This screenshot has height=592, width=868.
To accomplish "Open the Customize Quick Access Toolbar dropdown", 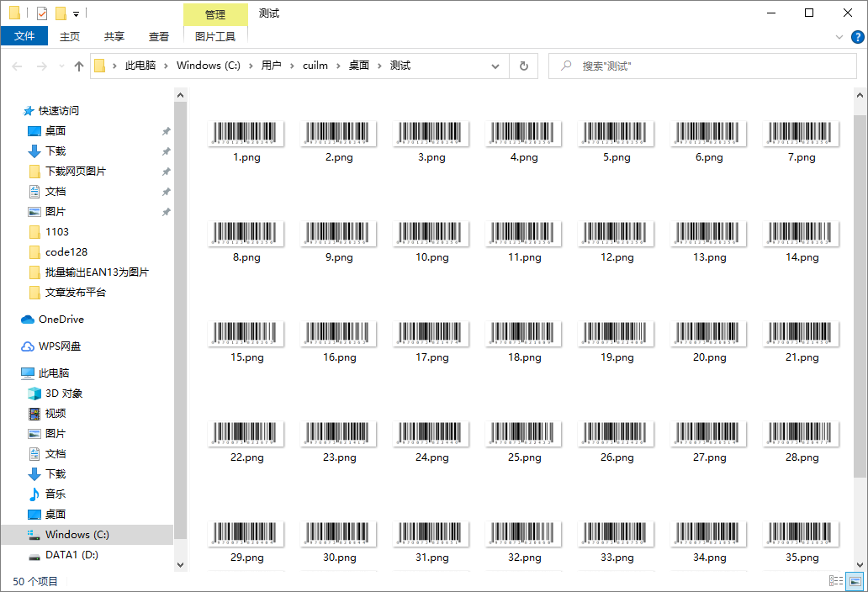I will 76,13.
